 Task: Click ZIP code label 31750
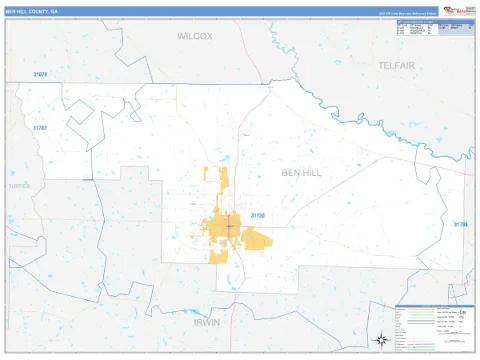point(258,216)
